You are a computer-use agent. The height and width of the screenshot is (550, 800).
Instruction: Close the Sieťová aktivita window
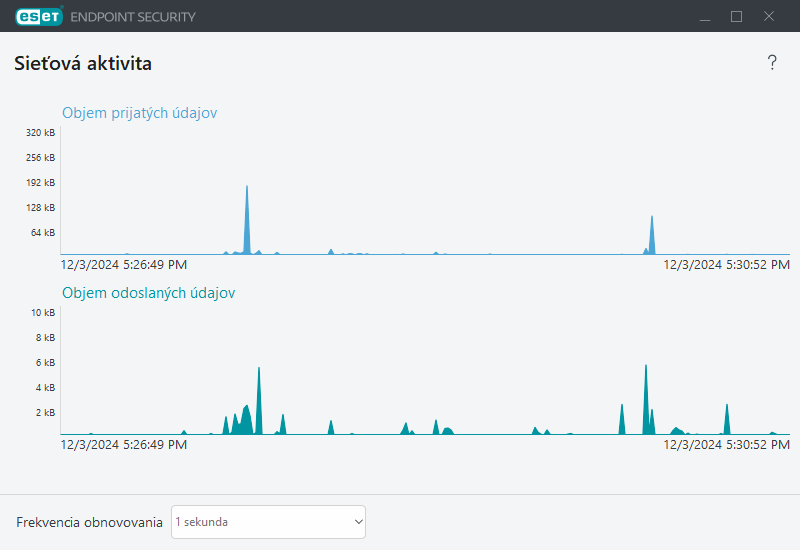(769, 16)
